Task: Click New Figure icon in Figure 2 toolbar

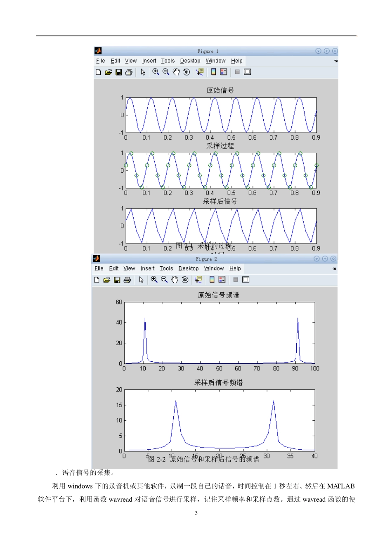Action: tap(97, 280)
